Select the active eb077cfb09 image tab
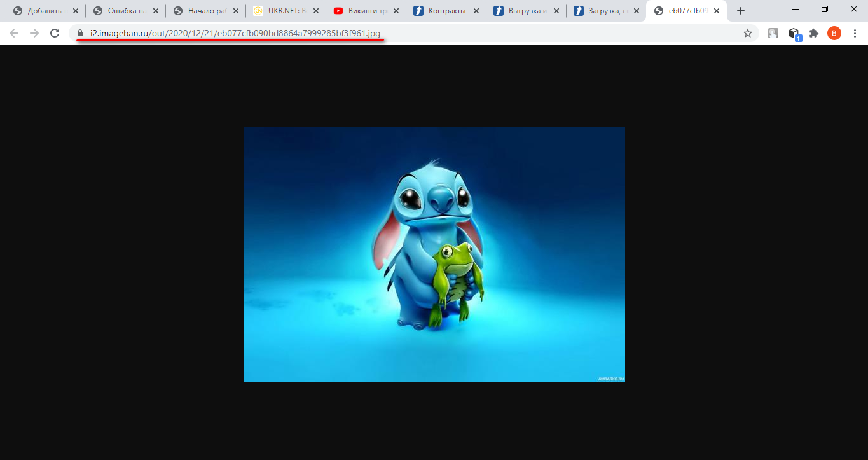This screenshot has height=460, width=868. coord(685,11)
